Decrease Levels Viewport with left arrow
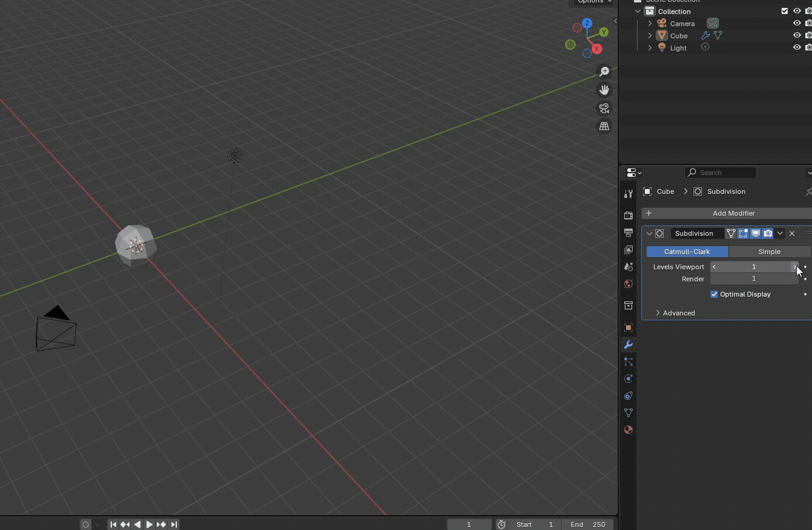Viewport: 812px width, 530px height. pyautogui.click(x=714, y=267)
